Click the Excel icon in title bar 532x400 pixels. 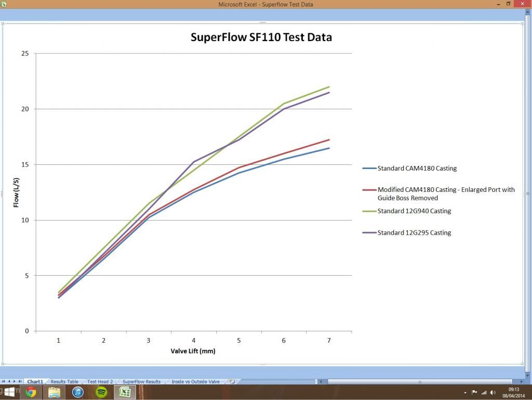(x=4, y=4)
